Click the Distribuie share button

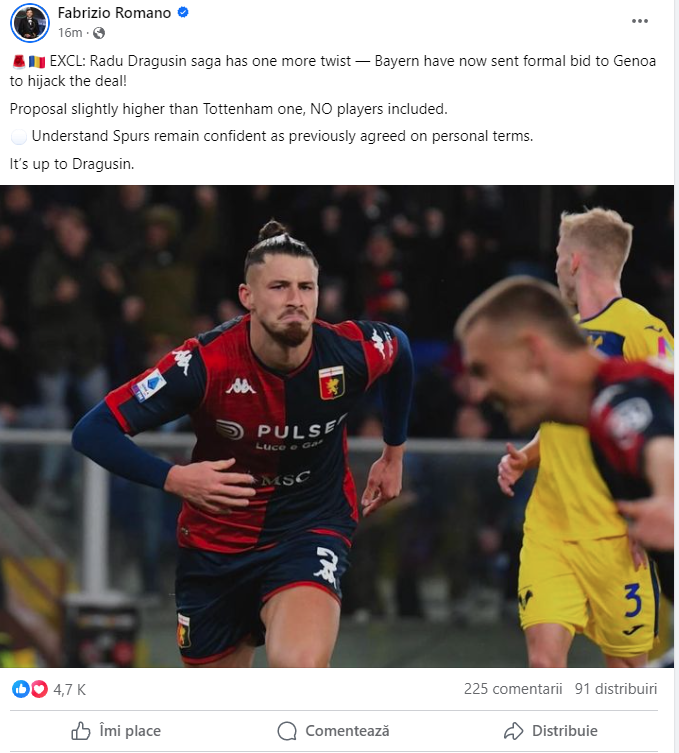[551, 731]
